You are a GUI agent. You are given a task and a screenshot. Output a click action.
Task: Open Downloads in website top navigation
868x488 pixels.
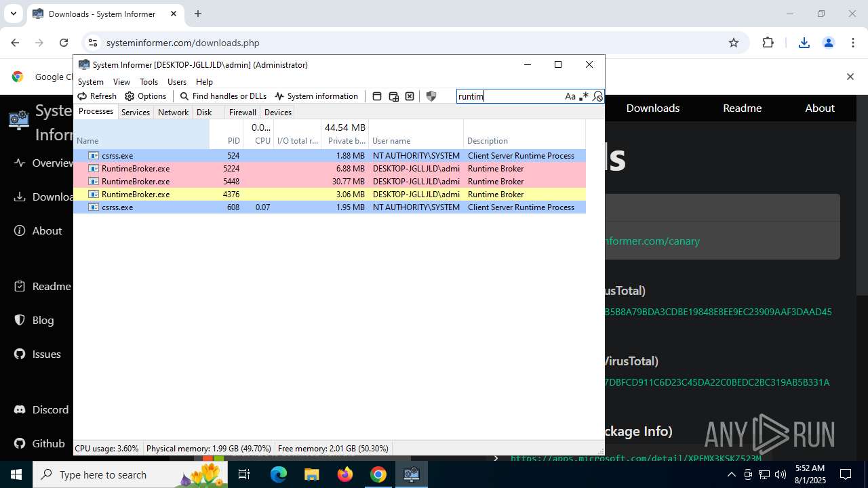click(x=652, y=108)
